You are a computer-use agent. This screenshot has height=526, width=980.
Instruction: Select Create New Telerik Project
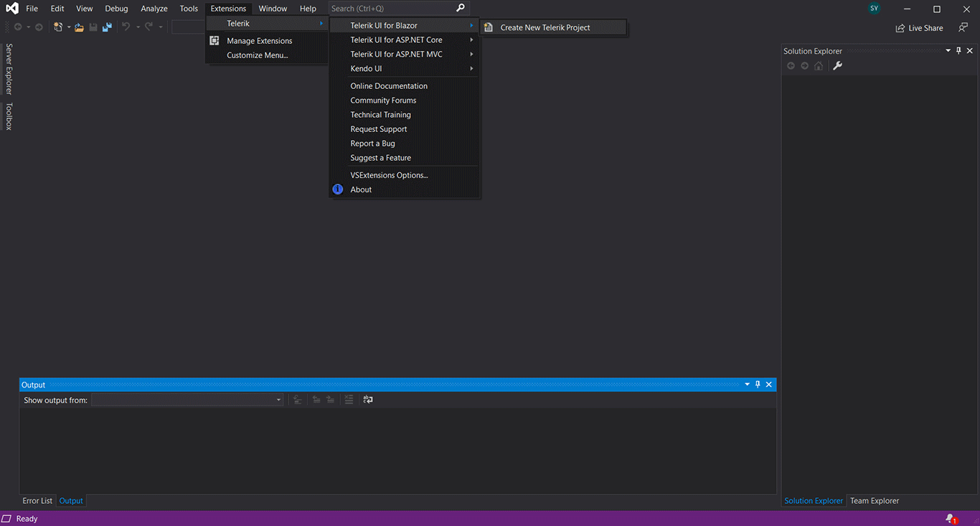(x=545, y=27)
